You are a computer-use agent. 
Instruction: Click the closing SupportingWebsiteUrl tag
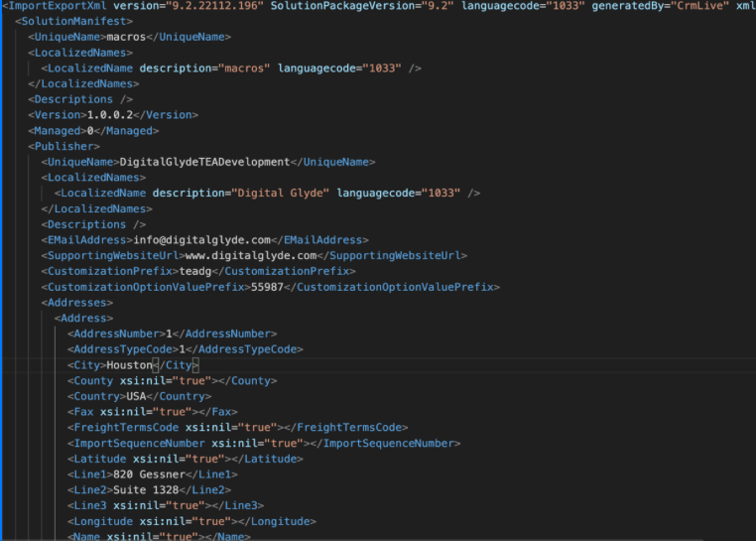tap(392, 255)
